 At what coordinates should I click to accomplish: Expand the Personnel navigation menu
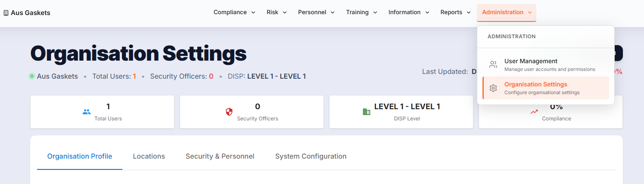point(316,12)
